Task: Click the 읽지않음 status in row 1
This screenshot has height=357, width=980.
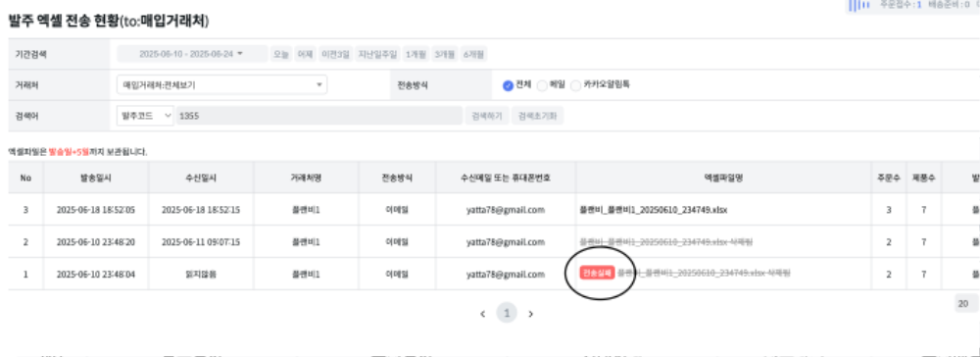Action: [x=201, y=274]
